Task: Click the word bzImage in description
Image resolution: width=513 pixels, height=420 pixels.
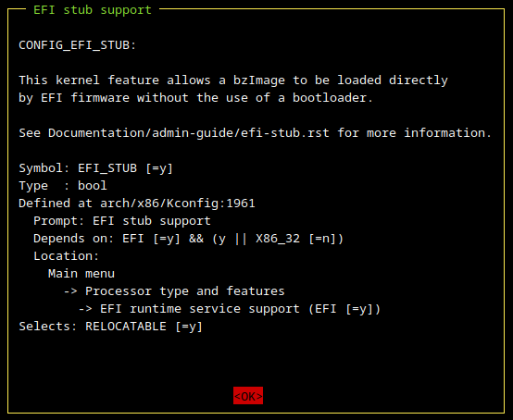Action: tap(258, 80)
